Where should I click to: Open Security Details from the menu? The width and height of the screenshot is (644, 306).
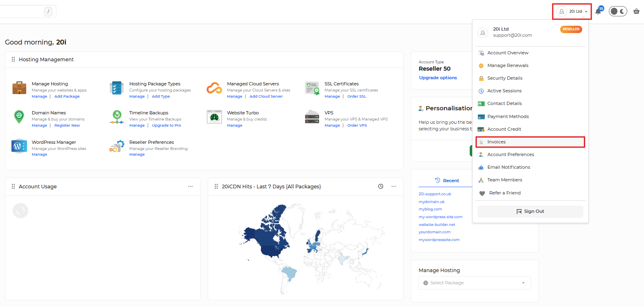pyautogui.click(x=530, y=78)
